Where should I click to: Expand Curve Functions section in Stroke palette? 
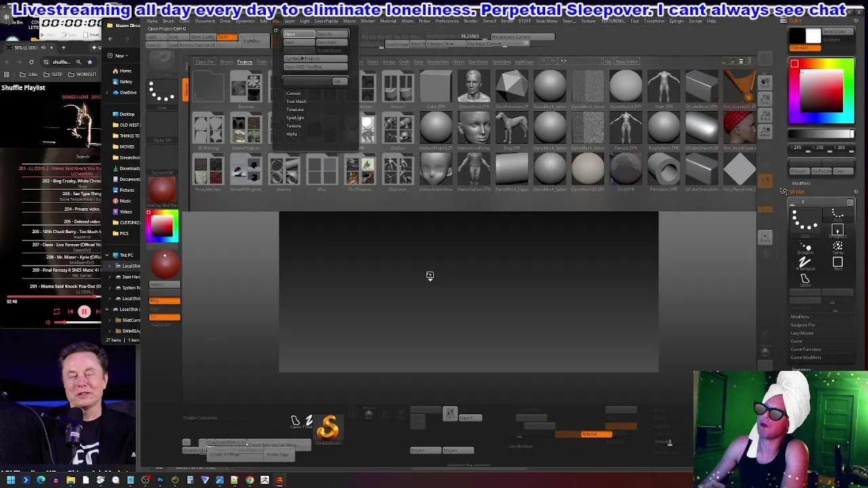(x=806, y=350)
